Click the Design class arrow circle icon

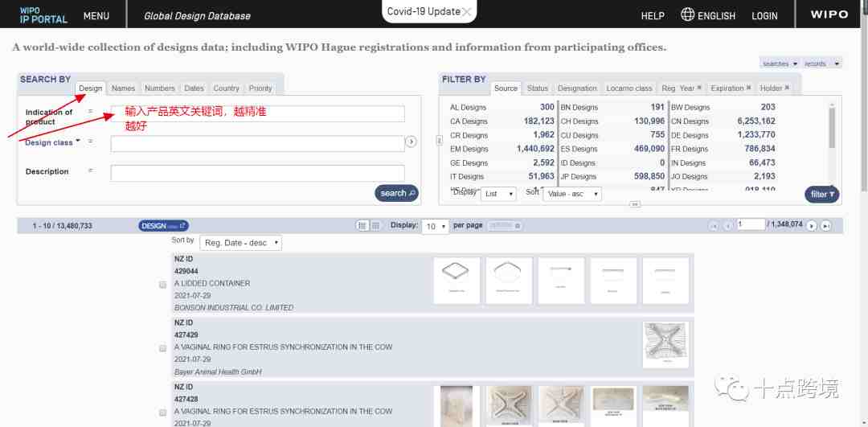[411, 142]
